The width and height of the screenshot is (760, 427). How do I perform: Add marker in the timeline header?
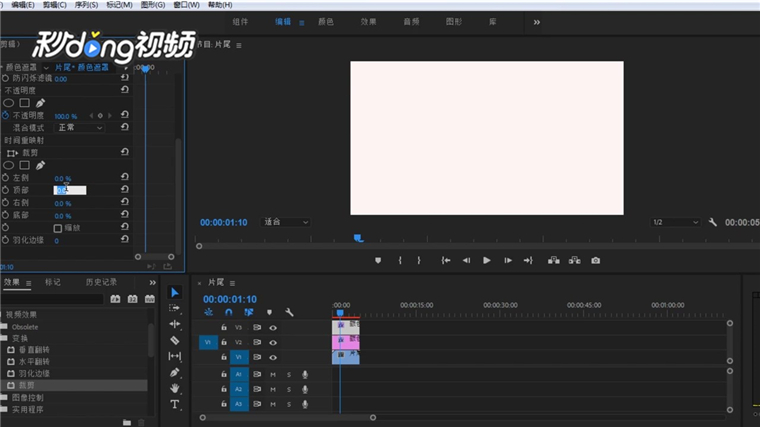[269, 312]
